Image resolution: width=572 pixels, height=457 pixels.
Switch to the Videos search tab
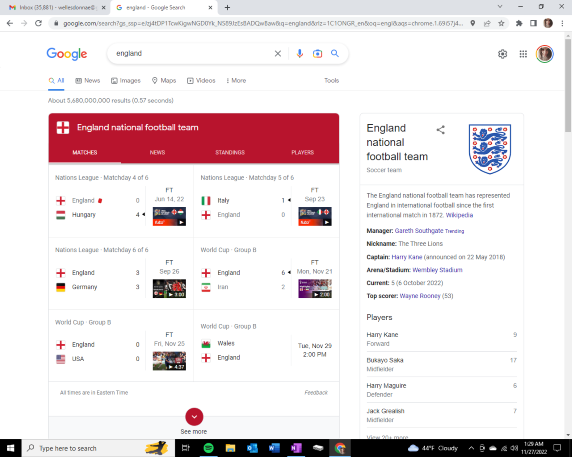pos(201,81)
